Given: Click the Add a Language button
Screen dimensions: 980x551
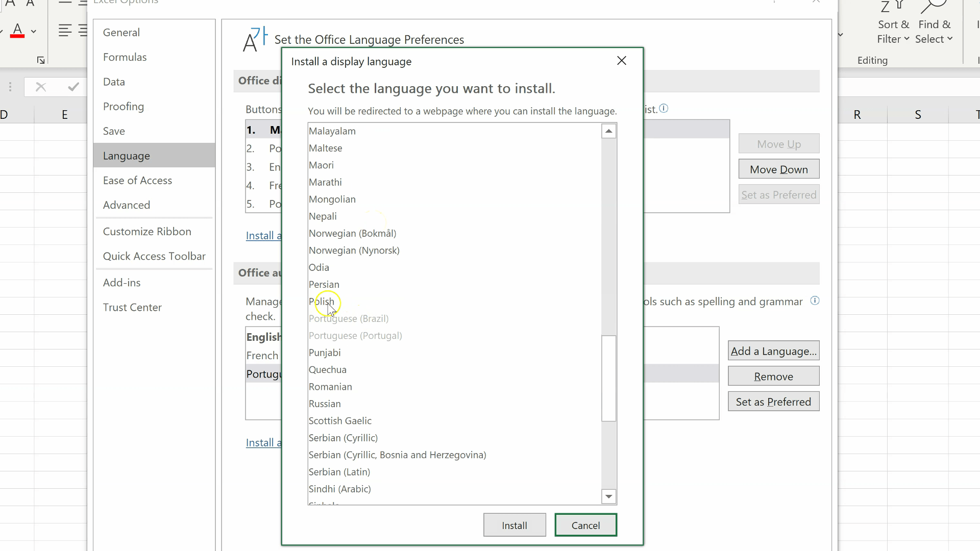Looking at the screenshot, I should pyautogui.click(x=773, y=350).
